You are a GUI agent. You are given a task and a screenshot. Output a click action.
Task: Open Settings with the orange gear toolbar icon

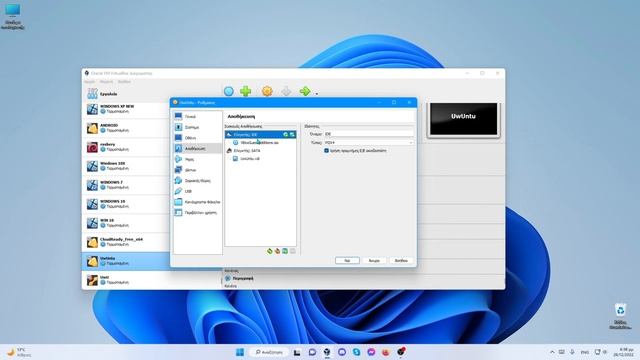[267, 91]
